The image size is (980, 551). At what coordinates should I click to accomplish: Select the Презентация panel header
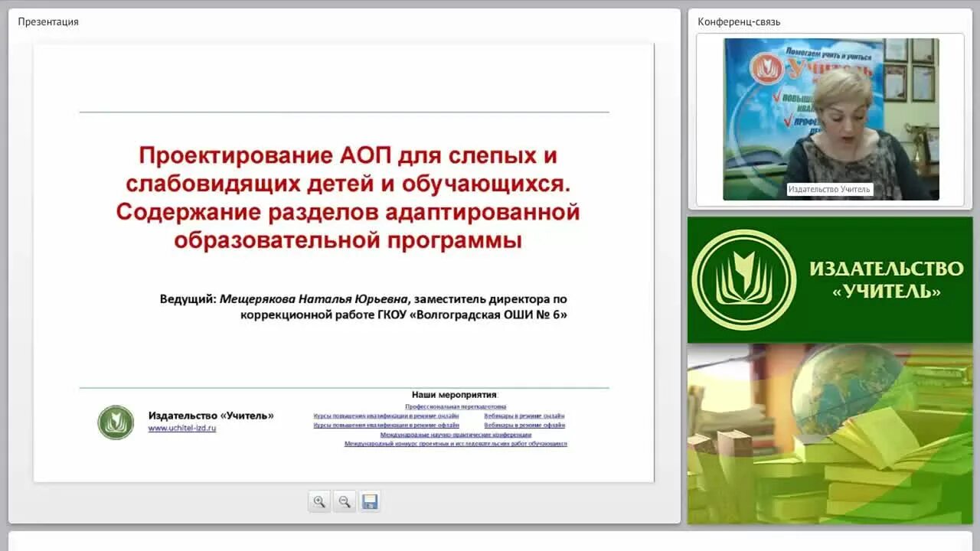tap(47, 21)
